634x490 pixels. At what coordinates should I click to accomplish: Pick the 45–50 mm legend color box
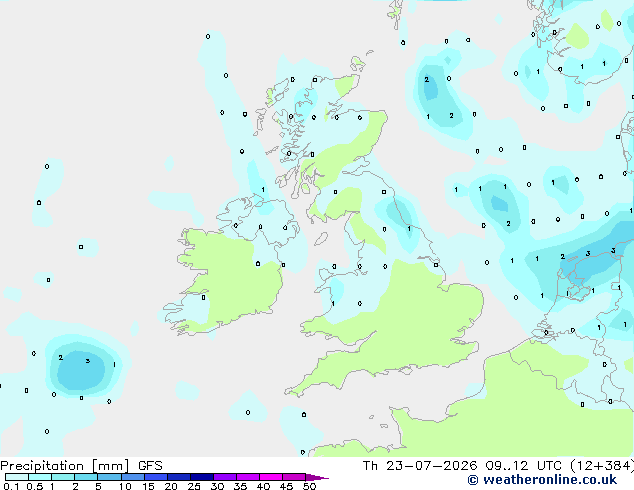click(x=294, y=477)
